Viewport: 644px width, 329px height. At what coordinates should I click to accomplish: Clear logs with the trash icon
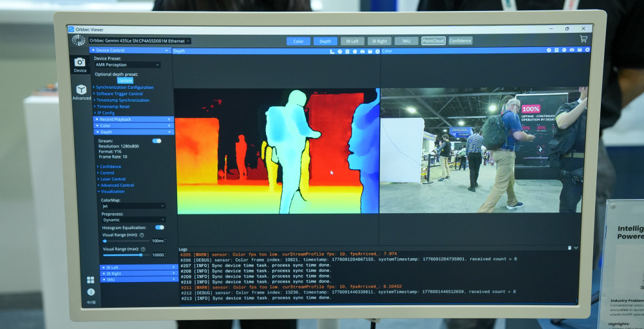(569, 248)
